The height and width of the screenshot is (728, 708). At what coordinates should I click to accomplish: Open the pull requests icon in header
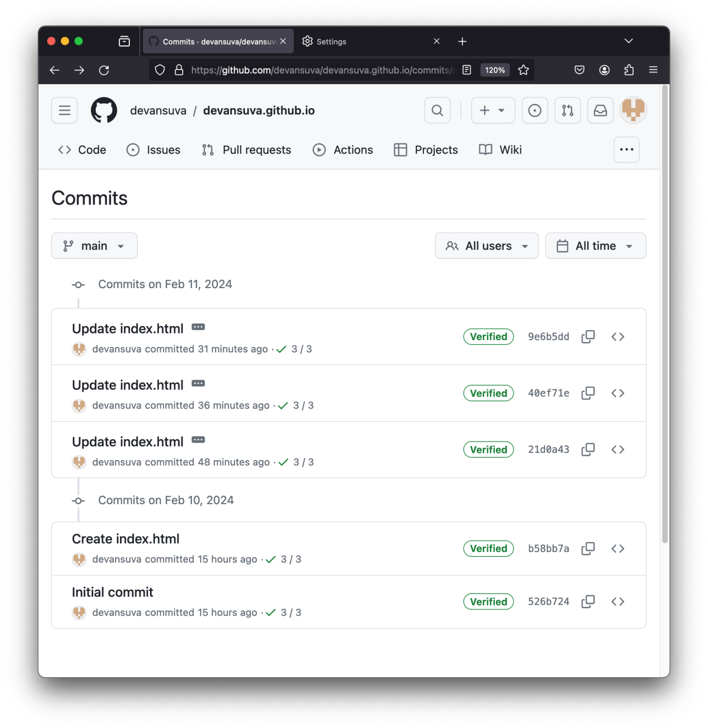click(567, 110)
